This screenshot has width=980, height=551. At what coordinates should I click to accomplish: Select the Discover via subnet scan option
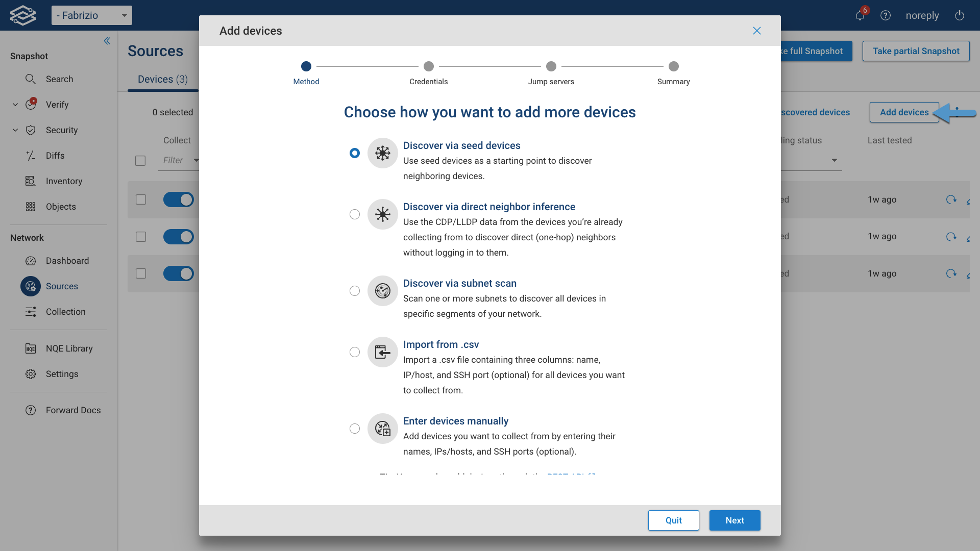click(355, 291)
